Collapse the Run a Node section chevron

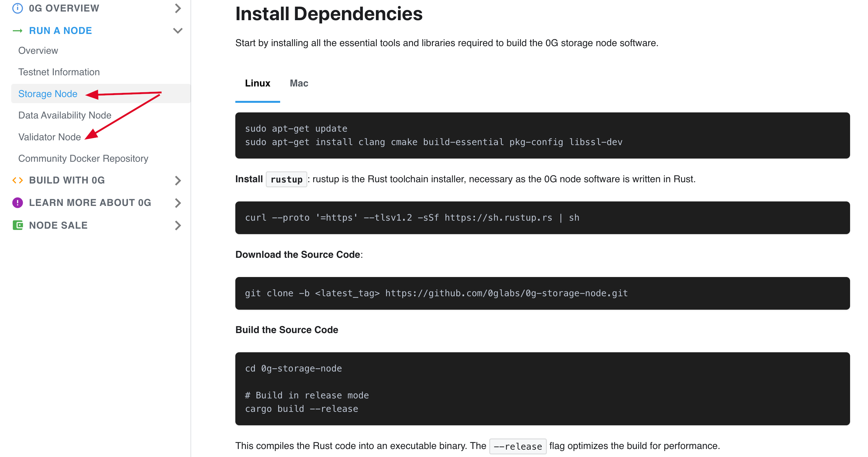pos(178,31)
